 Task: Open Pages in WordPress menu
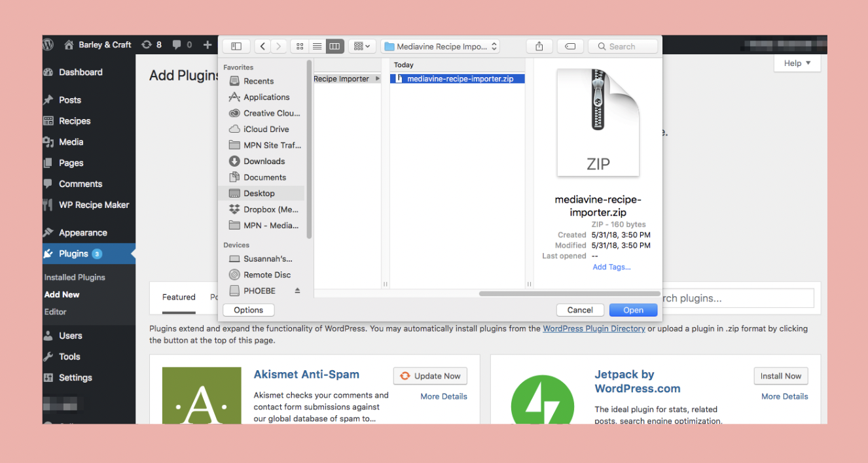71,163
